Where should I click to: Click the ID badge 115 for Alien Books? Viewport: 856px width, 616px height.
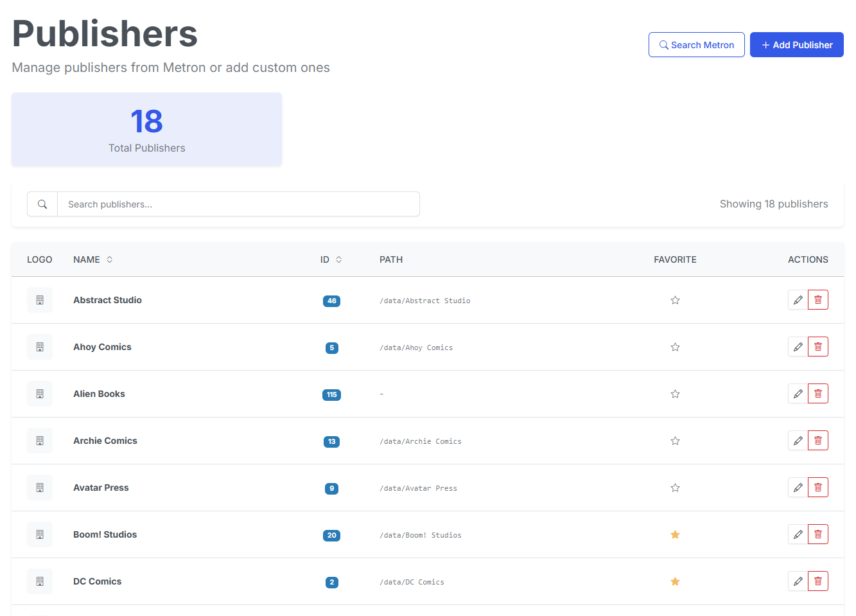pos(331,394)
